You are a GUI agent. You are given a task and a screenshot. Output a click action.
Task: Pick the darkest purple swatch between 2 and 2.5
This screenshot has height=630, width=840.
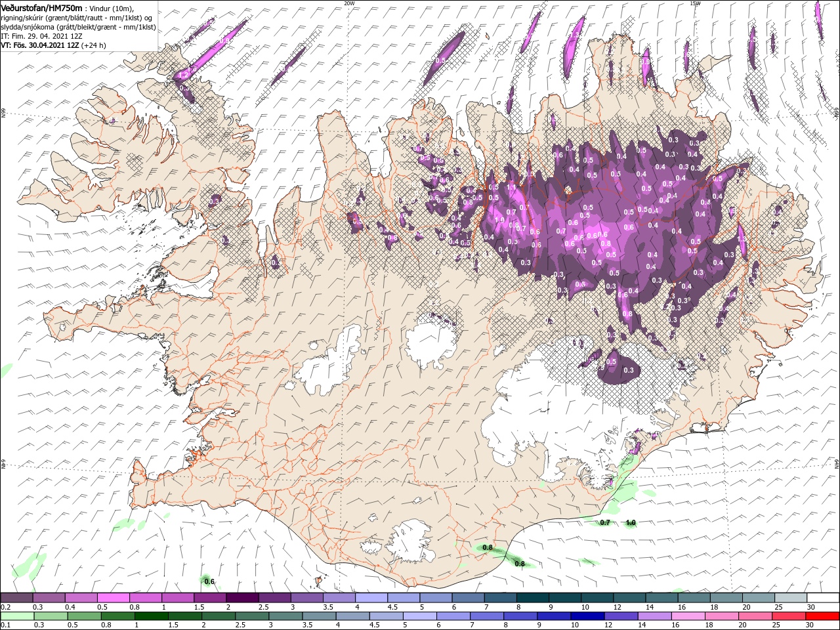241,598
